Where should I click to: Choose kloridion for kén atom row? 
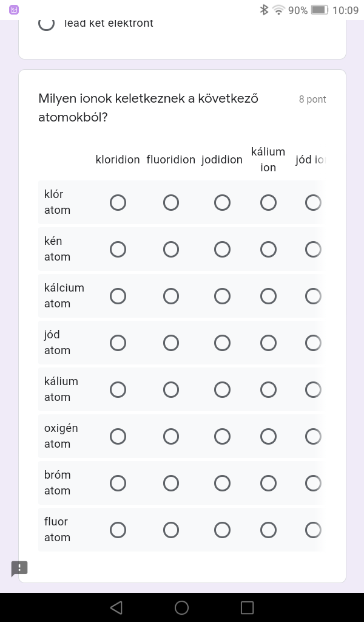(118, 249)
